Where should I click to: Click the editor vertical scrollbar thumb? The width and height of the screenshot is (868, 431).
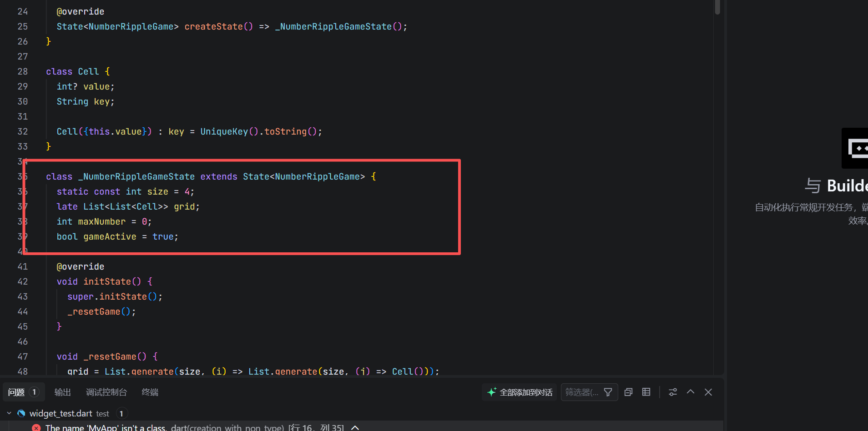717,7
